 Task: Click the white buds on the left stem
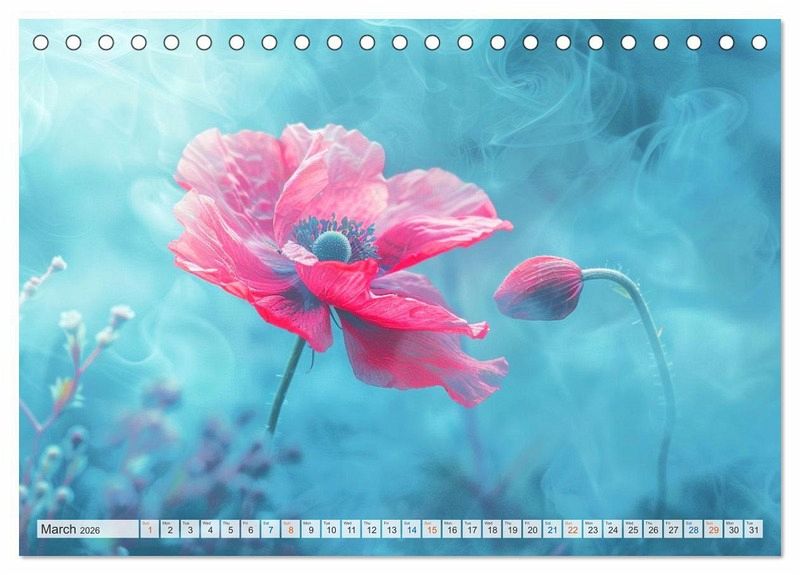click(72, 320)
